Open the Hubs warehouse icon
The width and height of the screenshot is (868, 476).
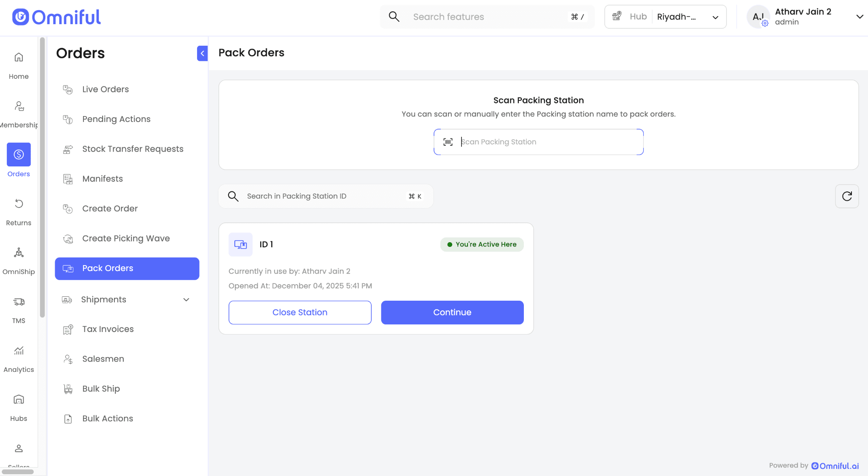click(x=19, y=399)
